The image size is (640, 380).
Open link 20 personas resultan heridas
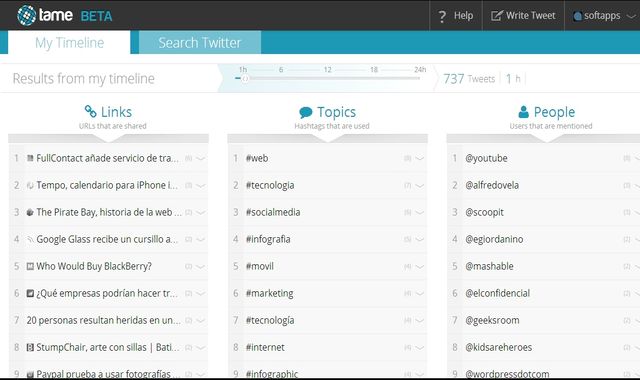pos(104,320)
